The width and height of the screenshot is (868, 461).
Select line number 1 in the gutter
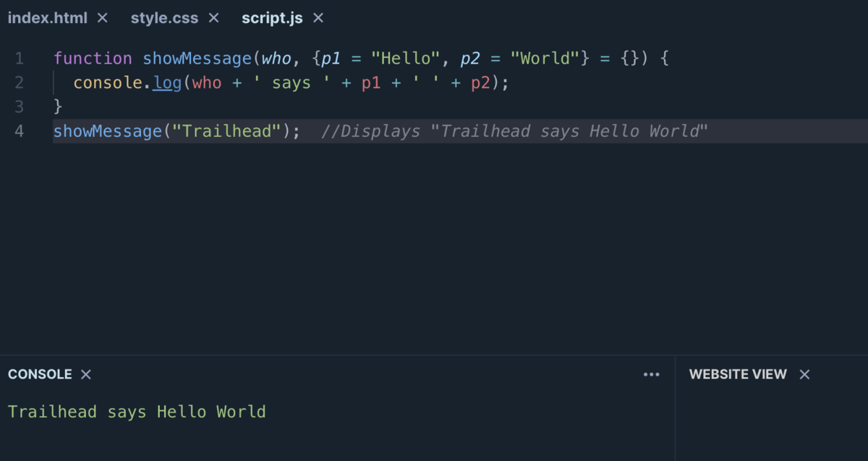click(19, 58)
